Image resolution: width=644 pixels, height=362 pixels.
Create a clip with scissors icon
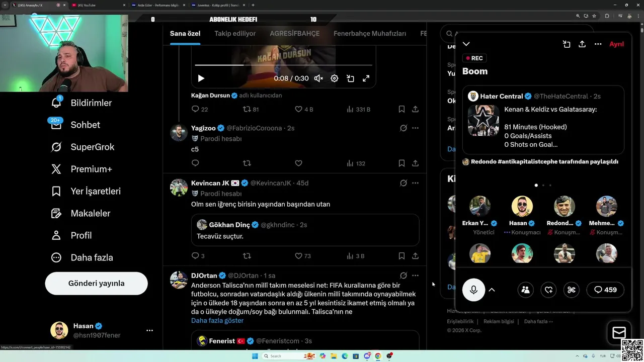pos(572,290)
